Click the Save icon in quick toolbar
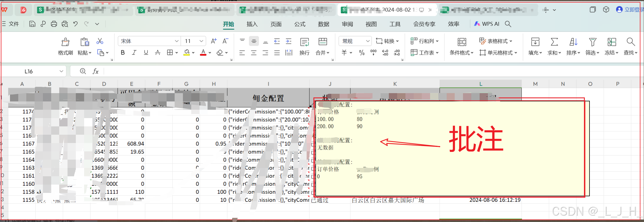This screenshot has height=222, width=644. coord(32,24)
